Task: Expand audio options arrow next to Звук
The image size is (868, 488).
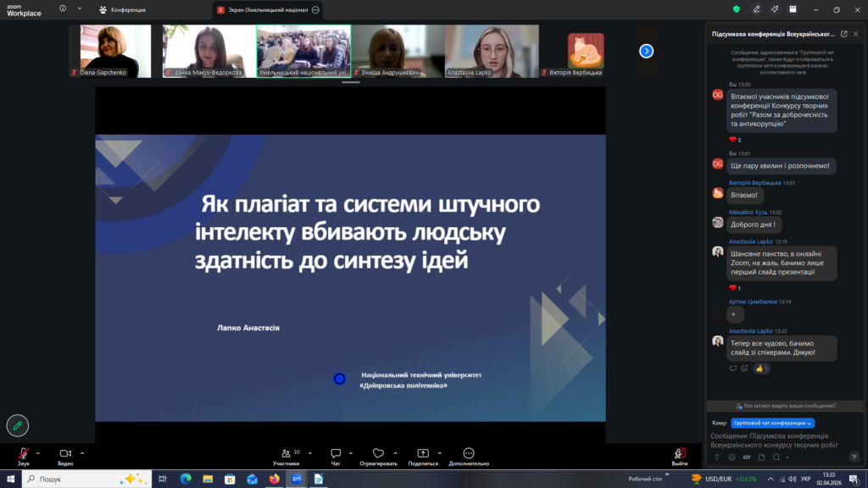Action: point(40,452)
